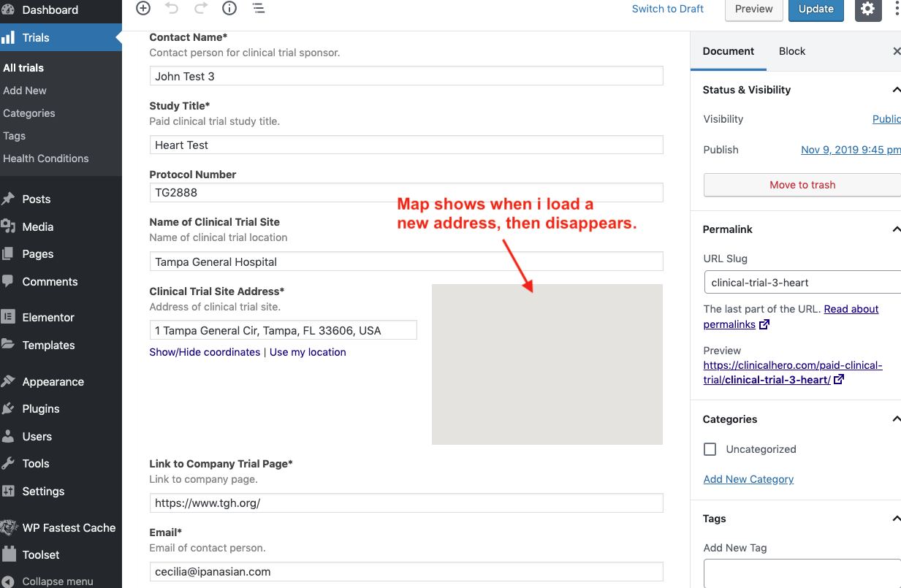Viewport: 901px width, 588px height.
Task: Collapse the Status & Visibility section
Action: (896, 89)
